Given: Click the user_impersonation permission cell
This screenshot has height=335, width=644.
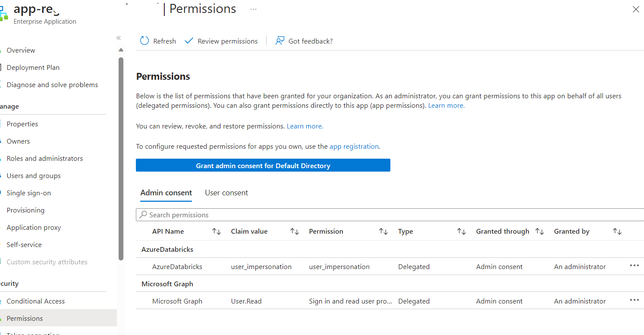Looking at the screenshot, I should [x=339, y=267].
